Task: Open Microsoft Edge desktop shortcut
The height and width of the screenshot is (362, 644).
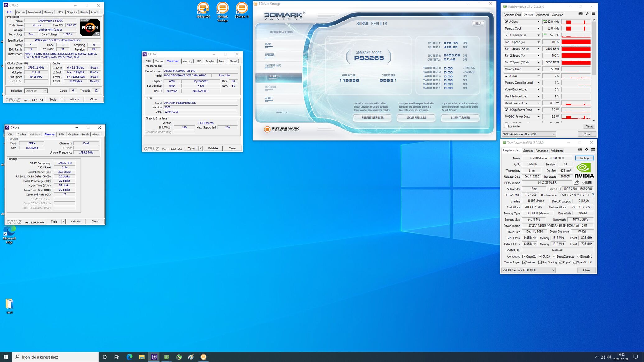Action: coord(9,235)
